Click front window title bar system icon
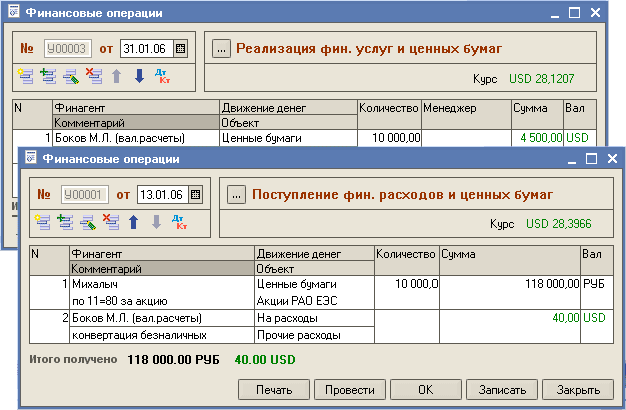 (x=31, y=158)
